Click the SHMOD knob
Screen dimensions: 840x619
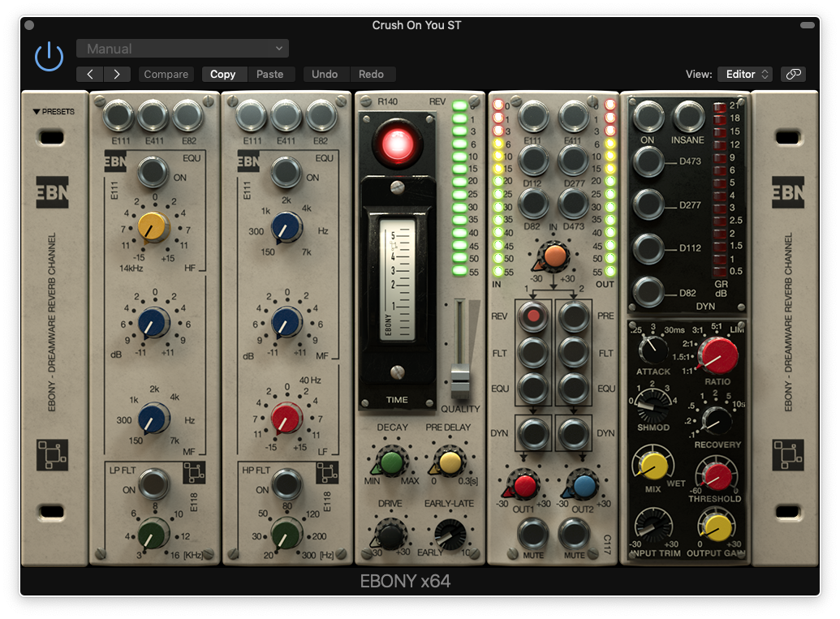click(x=653, y=406)
